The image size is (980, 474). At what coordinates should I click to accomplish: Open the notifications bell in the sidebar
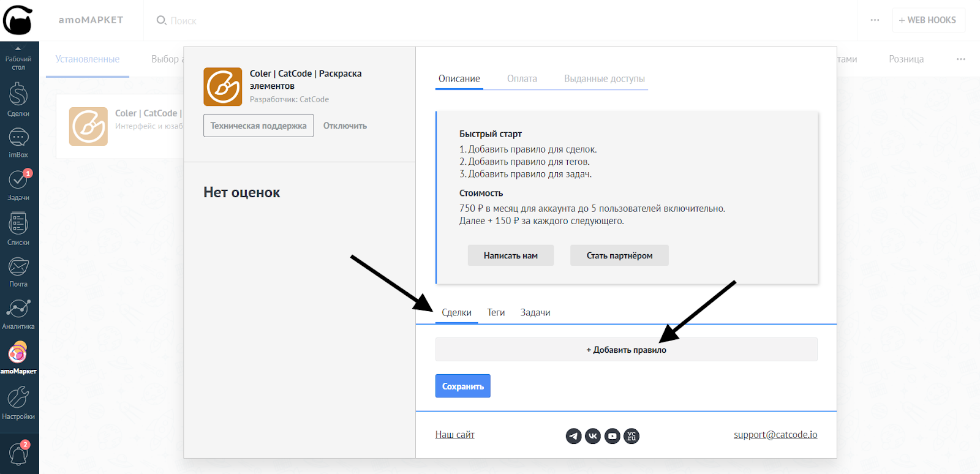18,454
